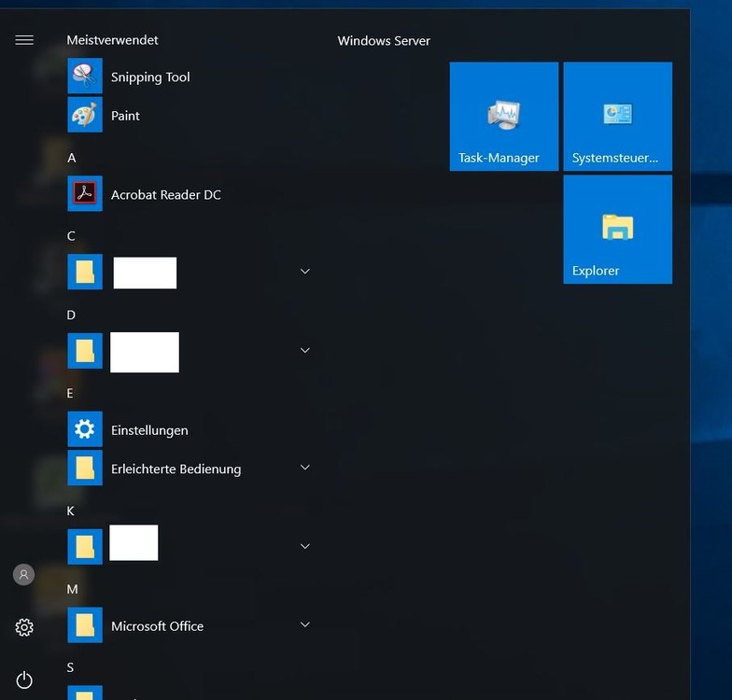Viewport: 732px width, 700px height.
Task: Expand the hamburger menu at top left
Action: [x=24, y=40]
